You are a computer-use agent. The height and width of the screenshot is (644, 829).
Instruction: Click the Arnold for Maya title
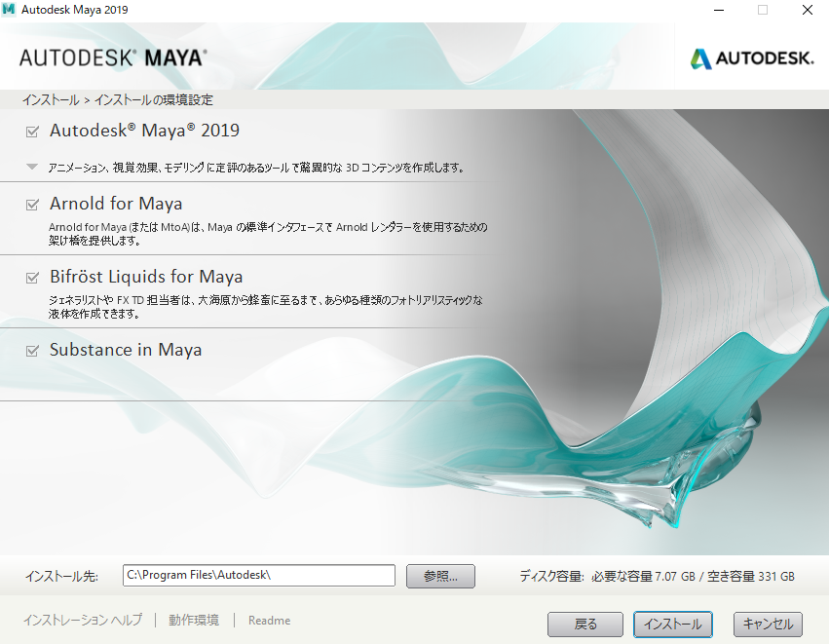pyautogui.click(x=116, y=204)
